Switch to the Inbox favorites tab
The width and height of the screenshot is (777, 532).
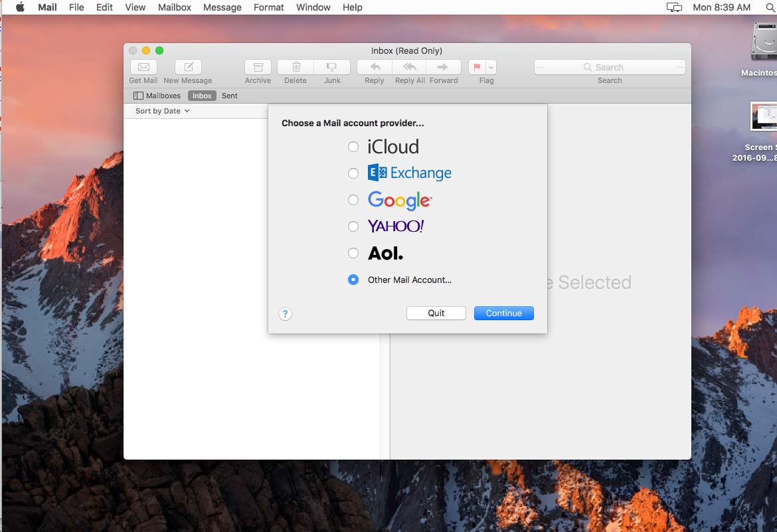pos(202,96)
